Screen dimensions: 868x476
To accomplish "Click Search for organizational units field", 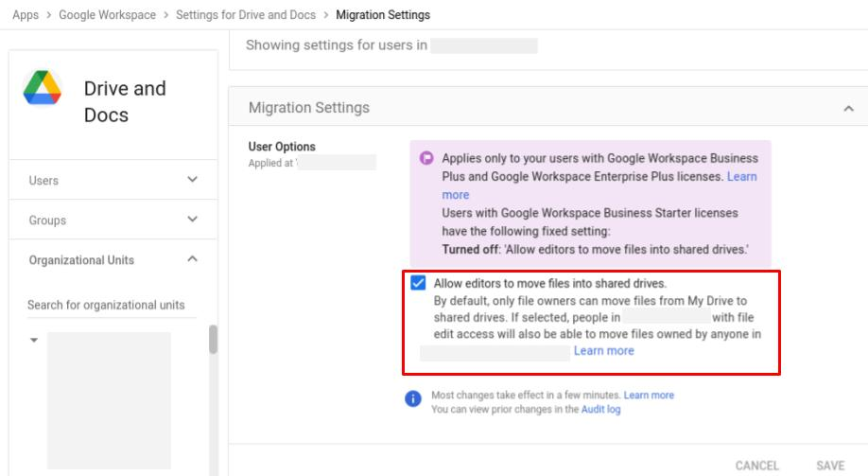I will pyautogui.click(x=112, y=306).
